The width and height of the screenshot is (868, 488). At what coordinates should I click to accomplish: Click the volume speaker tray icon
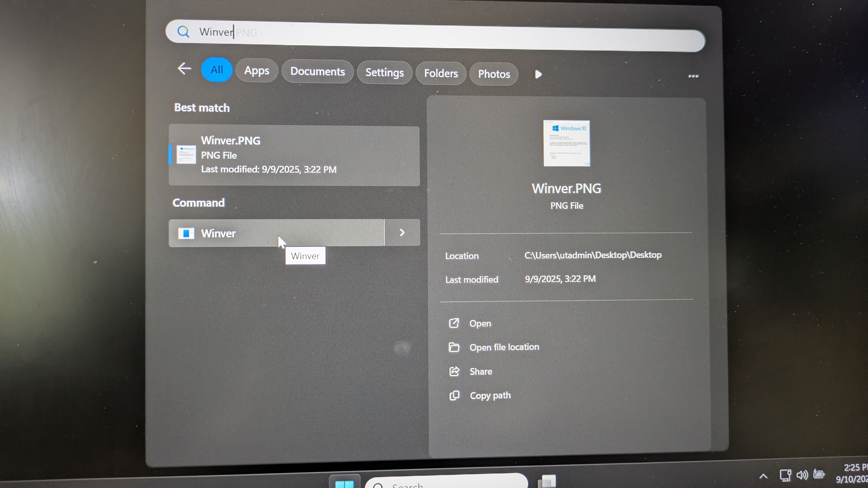tap(802, 475)
